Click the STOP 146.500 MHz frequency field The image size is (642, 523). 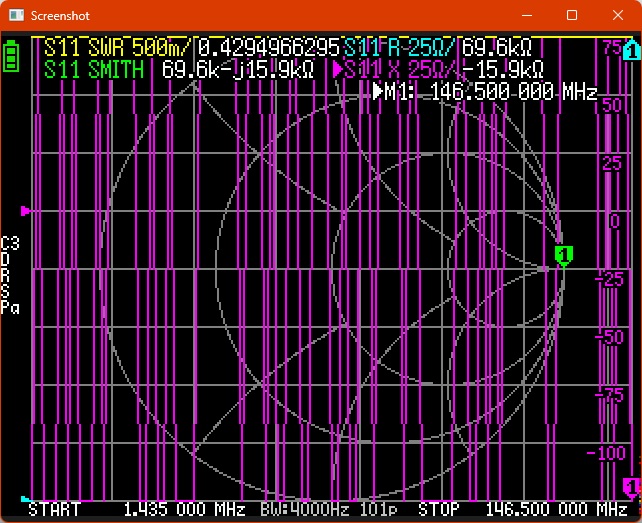click(x=522, y=510)
